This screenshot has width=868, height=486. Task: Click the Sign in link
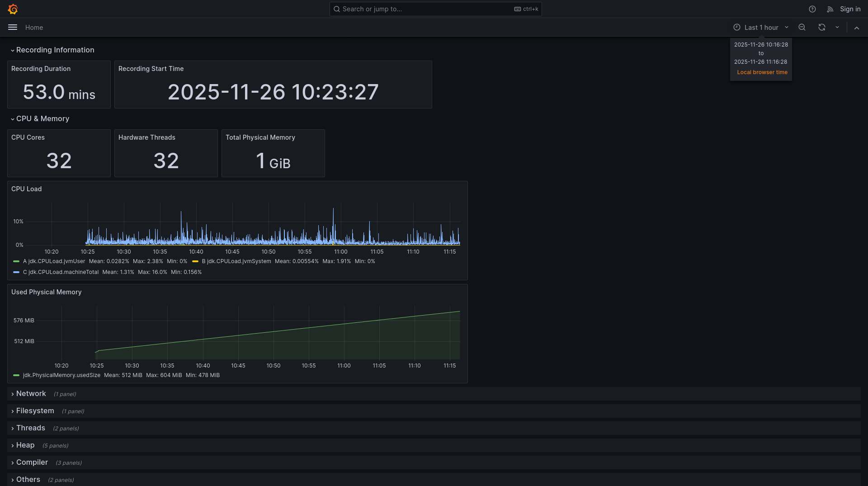coord(850,9)
